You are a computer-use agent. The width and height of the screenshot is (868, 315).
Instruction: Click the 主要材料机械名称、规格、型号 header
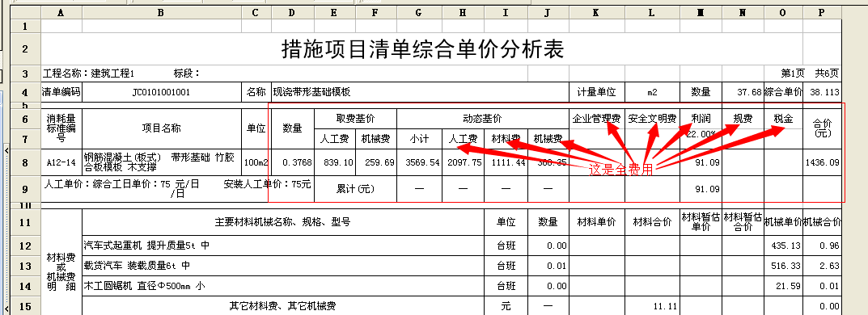(283, 222)
